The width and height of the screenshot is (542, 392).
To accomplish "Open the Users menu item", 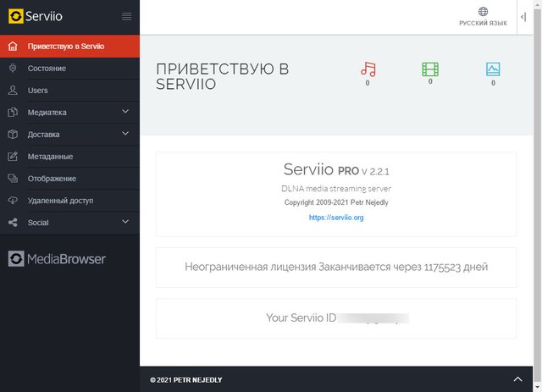I will coord(69,91).
